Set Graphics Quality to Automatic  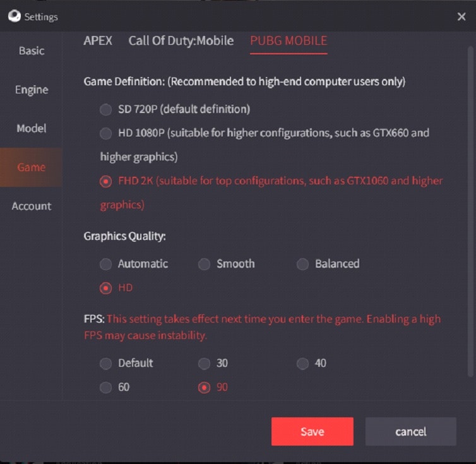(105, 264)
